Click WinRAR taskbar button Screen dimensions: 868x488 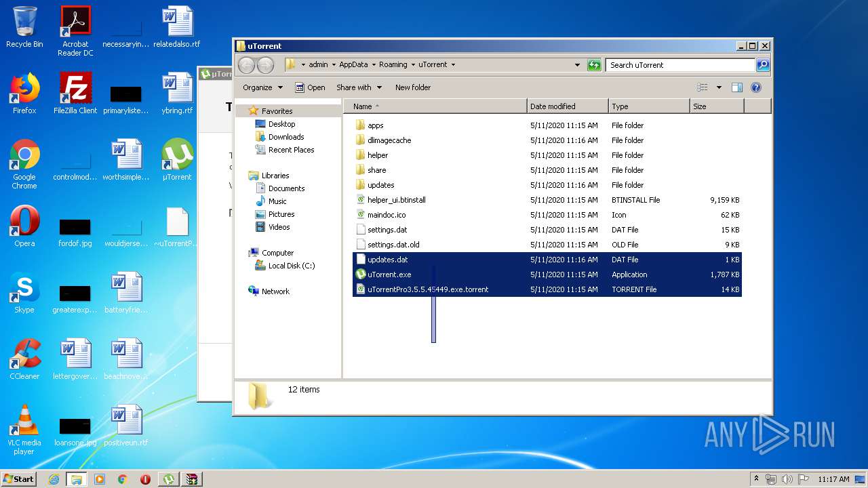click(192, 479)
